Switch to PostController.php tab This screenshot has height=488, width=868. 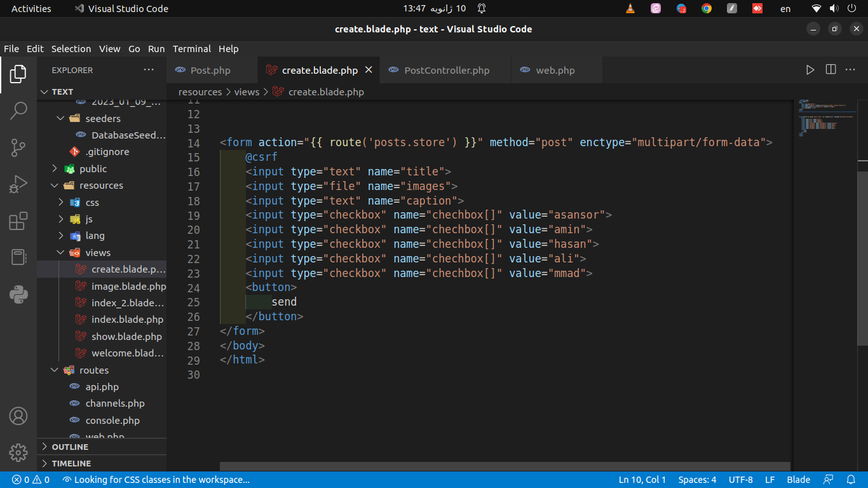[446, 70]
